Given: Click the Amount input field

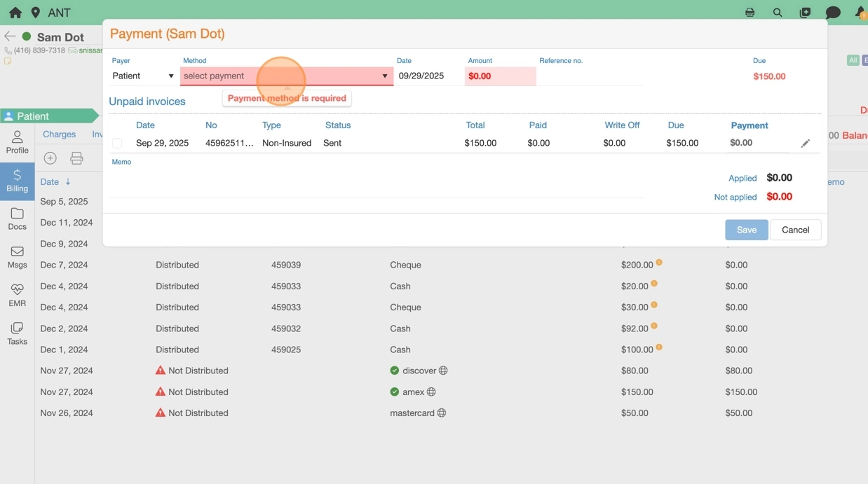Looking at the screenshot, I should pyautogui.click(x=500, y=76).
